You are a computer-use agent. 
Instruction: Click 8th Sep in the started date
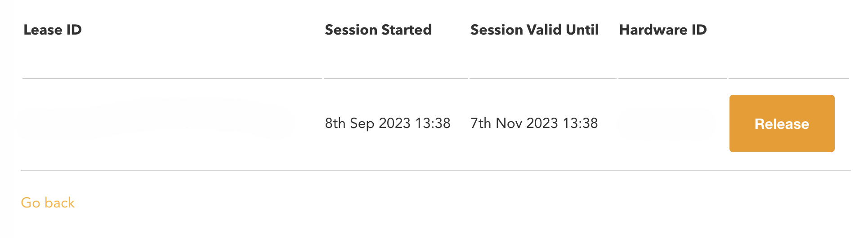[349, 123]
